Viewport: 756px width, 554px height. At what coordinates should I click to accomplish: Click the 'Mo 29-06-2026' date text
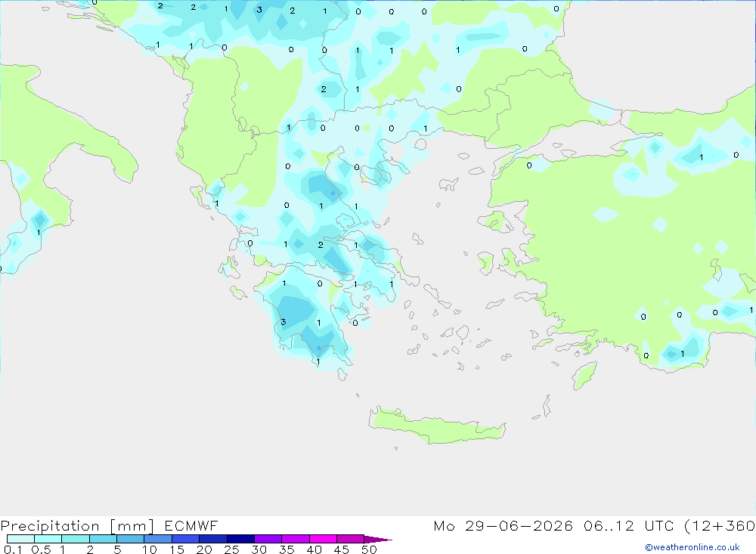503,525
